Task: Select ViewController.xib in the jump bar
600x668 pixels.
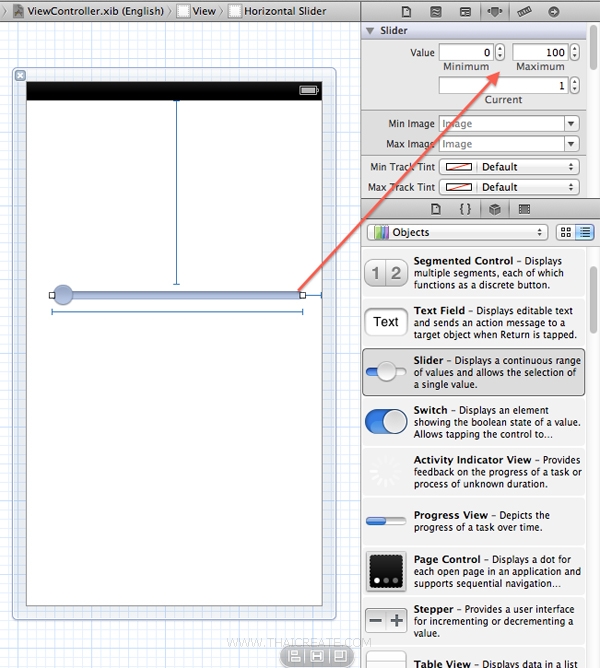Action: click(x=88, y=11)
